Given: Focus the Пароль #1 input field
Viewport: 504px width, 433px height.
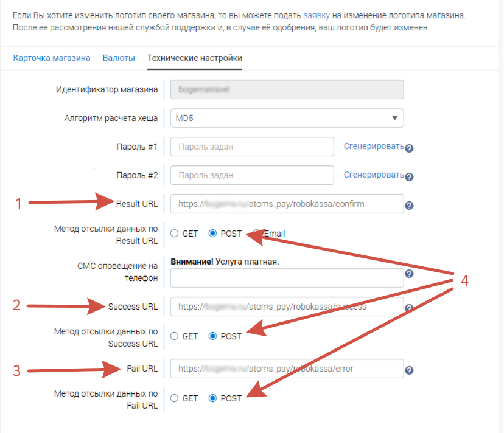Looking at the screenshot, I should pos(252,147).
